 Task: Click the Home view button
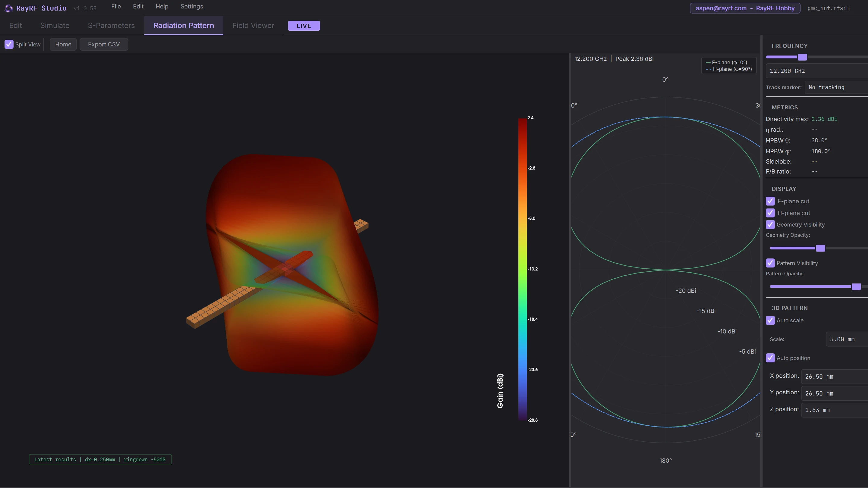63,44
